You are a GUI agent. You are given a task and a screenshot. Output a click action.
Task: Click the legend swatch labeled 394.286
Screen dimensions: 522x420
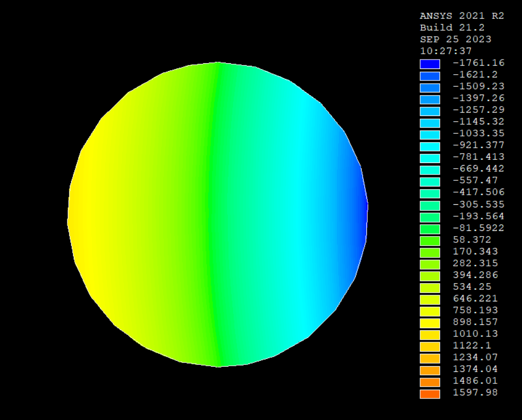pyautogui.click(x=430, y=276)
